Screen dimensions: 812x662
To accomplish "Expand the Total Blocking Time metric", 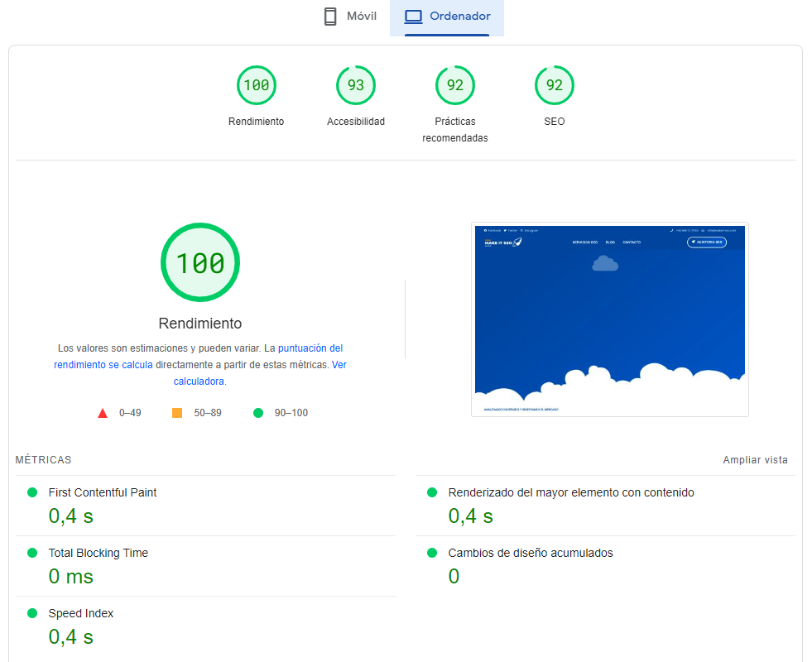I will coord(98,553).
